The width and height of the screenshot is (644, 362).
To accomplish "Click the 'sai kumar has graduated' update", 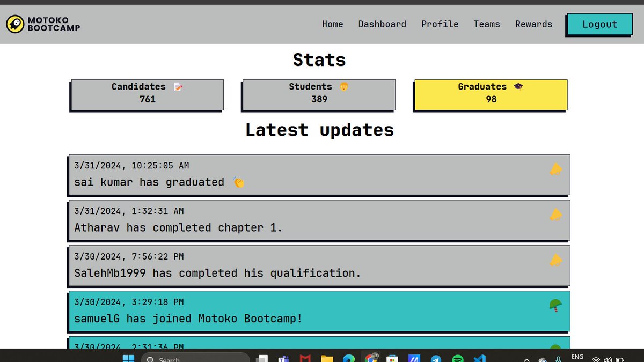I will [319, 175].
